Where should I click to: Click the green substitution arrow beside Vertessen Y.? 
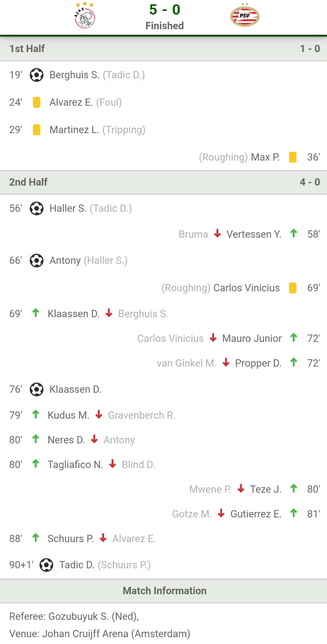pos(294,233)
